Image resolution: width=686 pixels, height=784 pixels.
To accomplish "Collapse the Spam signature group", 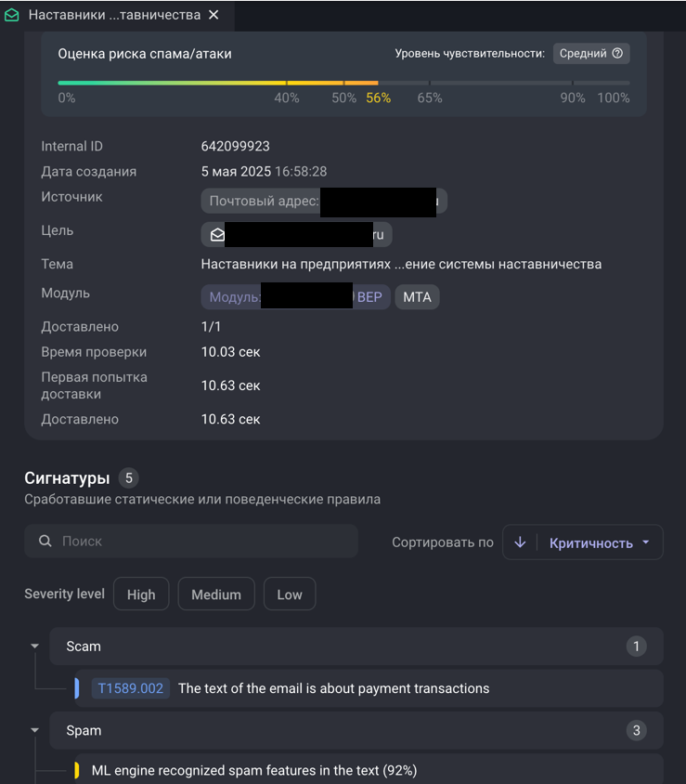I will click(x=35, y=730).
